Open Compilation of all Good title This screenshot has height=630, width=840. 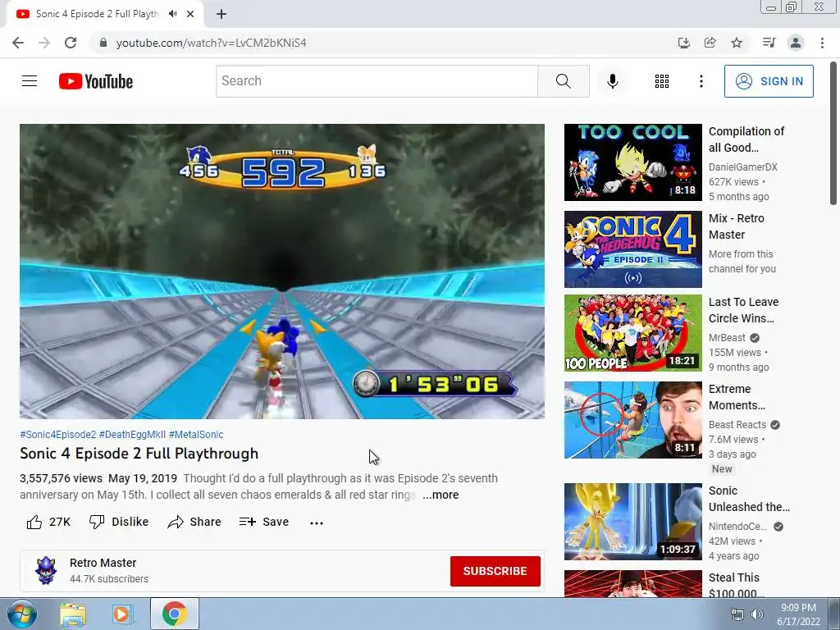pos(746,139)
